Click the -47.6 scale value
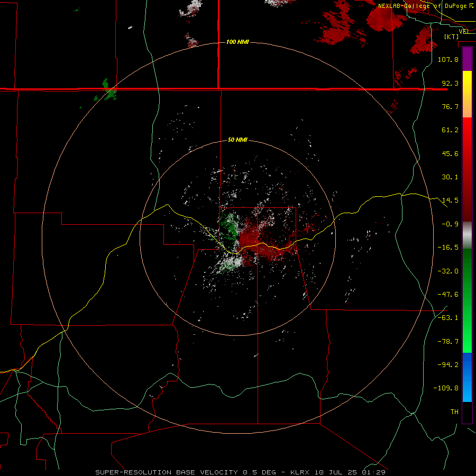This screenshot has width=476, height=476. click(448, 295)
